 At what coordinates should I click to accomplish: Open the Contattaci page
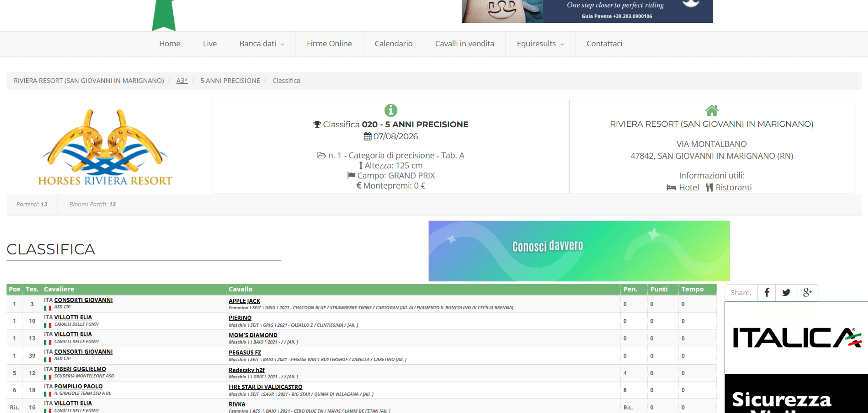[x=604, y=44]
